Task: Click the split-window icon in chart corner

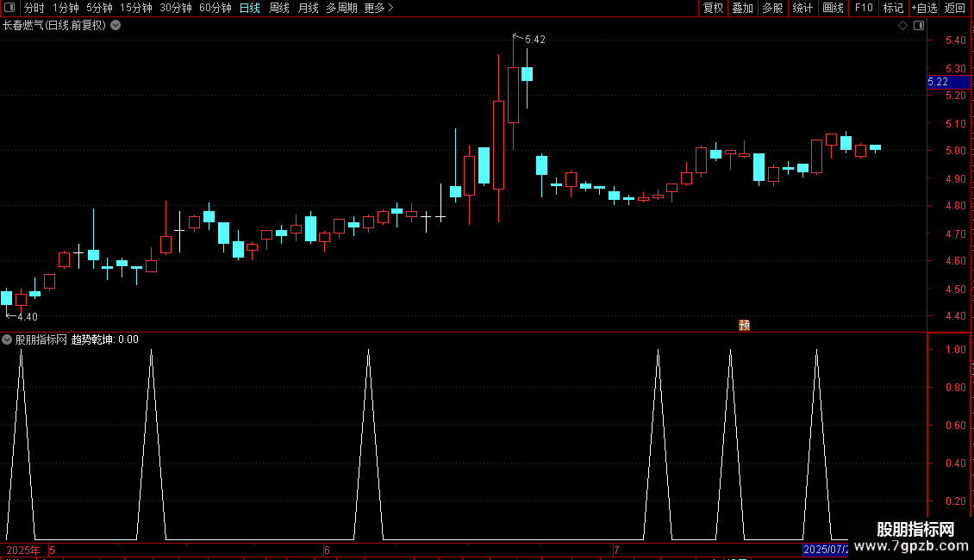Action: tap(919, 26)
